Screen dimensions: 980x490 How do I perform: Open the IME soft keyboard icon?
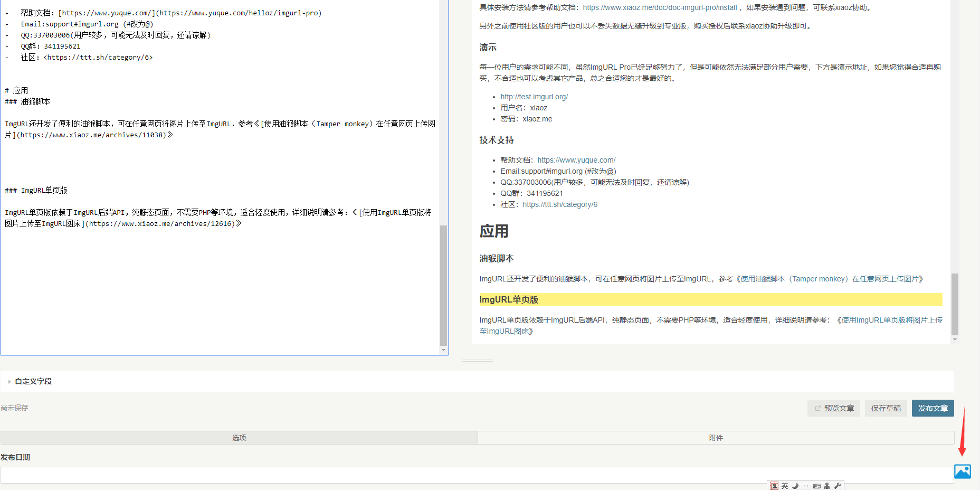(x=816, y=486)
